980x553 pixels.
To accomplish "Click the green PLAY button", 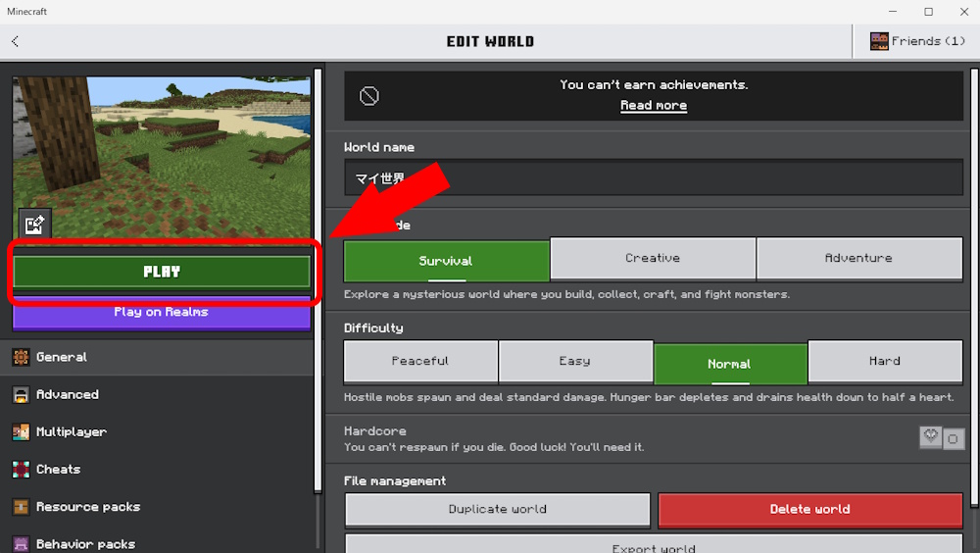I will click(162, 272).
